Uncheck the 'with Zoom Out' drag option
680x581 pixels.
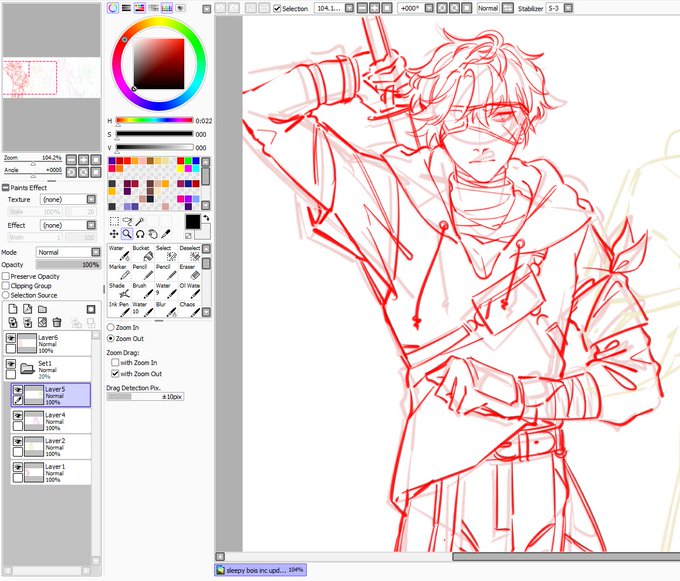[x=115, y=373]
